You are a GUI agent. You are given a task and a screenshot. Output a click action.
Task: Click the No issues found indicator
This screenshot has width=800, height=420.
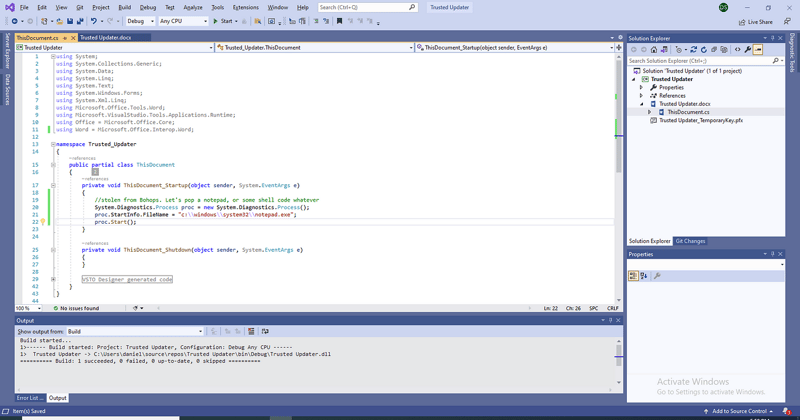click(x=77, y=308)
